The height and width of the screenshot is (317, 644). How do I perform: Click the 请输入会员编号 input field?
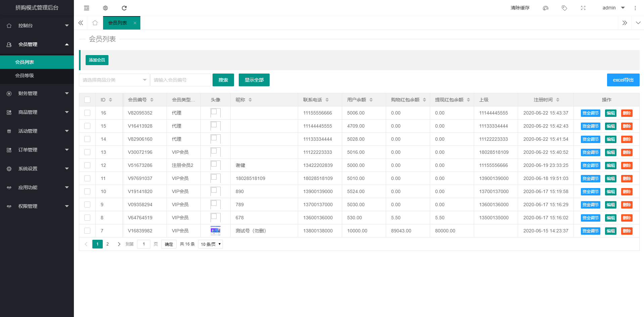[181, 80]
